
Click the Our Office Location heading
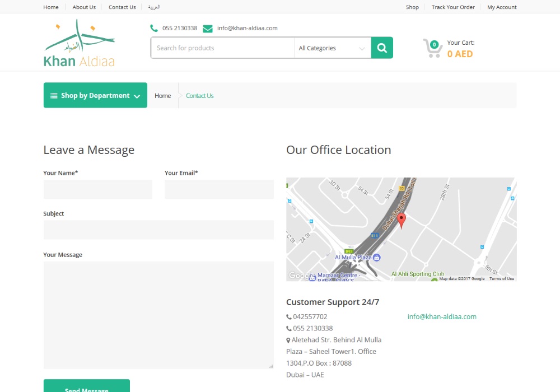pos(339,150)
